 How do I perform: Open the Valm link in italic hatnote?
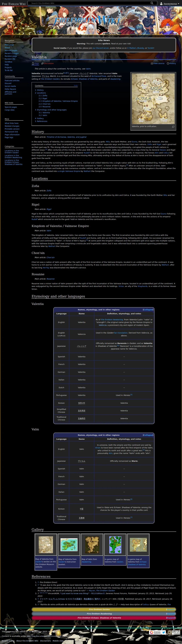click(x=88, y=69)
